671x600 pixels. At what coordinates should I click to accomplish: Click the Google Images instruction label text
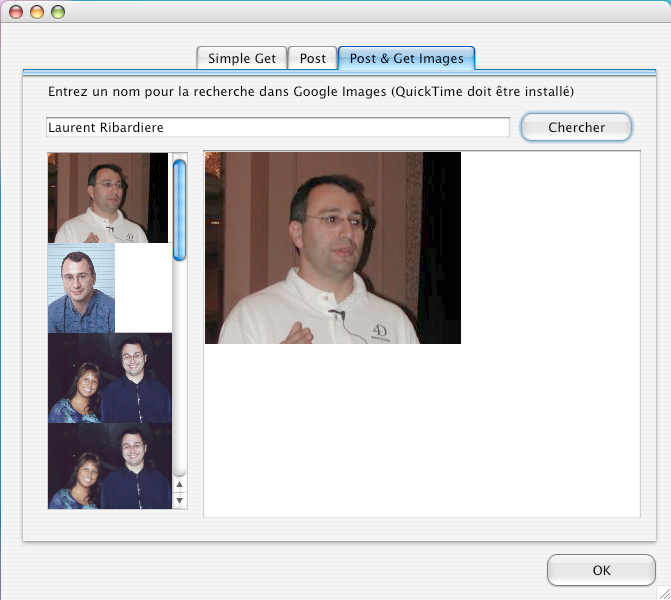click(310, 92)
